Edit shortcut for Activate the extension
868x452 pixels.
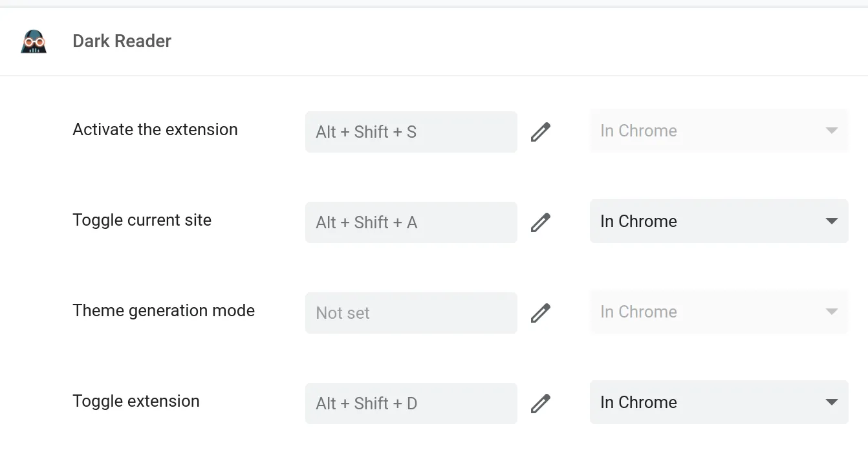click(541, 132)
